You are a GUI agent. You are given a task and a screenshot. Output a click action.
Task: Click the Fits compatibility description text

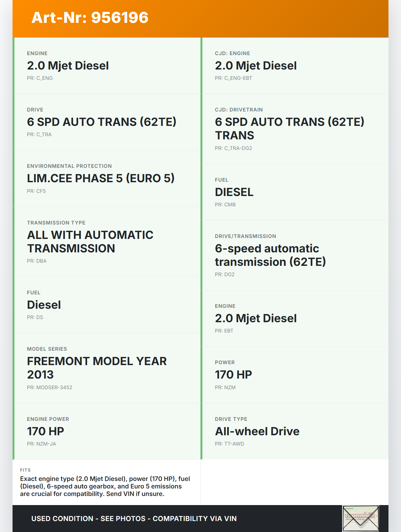tap(105, 486)
